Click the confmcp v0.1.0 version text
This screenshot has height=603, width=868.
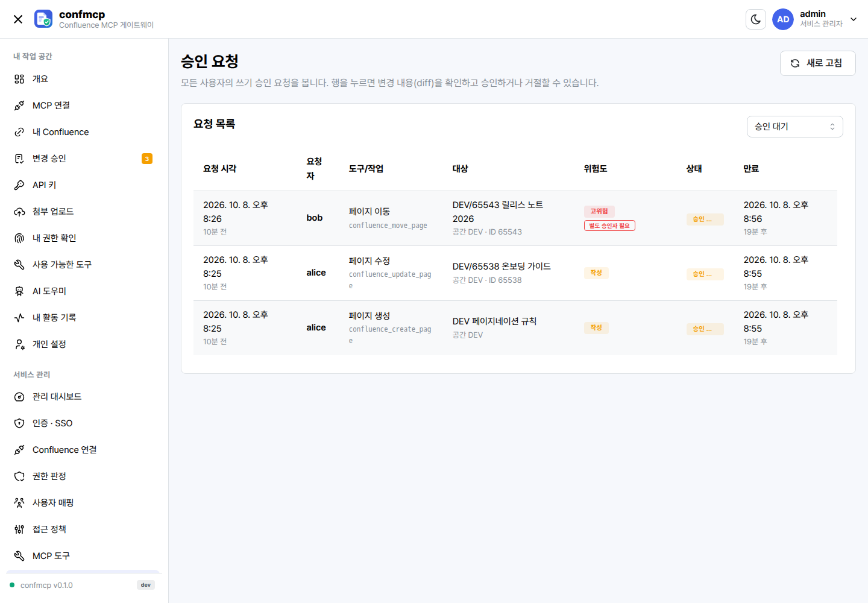46,586
